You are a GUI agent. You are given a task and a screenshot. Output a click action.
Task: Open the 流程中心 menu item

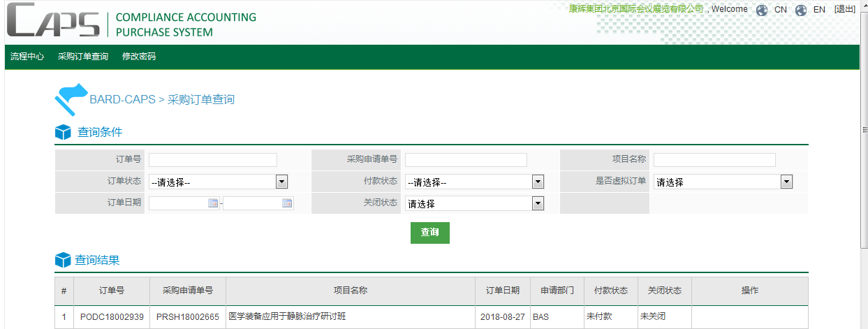pos(27,57)
